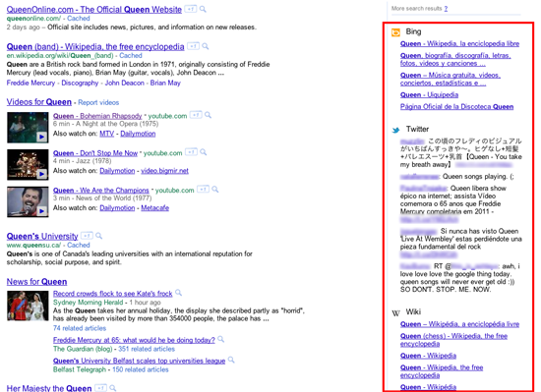
Task: Open Página Oficial de la Discoteca Queen
Action: point(456,107)
